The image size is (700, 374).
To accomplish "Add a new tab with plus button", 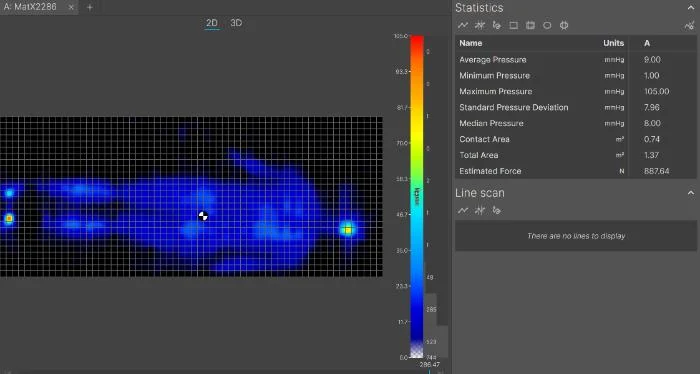I will (x=90, y=7).
